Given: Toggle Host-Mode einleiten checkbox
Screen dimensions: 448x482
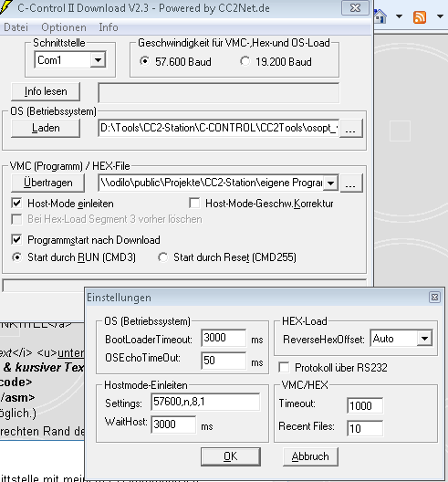Looking at the screenshot, I should (x=16, y=204).
